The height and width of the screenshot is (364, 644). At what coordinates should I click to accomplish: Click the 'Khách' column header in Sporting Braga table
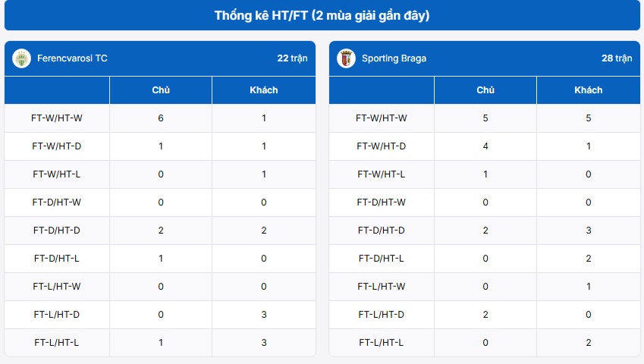click(588, 90)
